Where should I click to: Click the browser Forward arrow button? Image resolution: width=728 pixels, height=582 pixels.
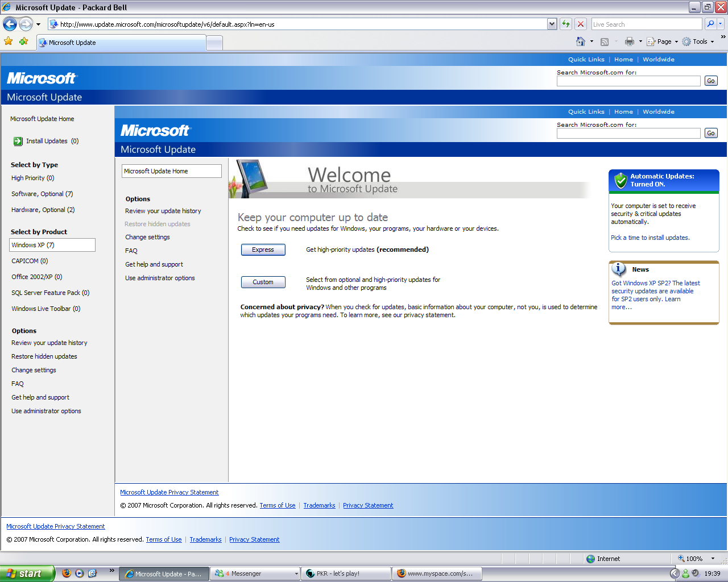[x=26, y=24]
